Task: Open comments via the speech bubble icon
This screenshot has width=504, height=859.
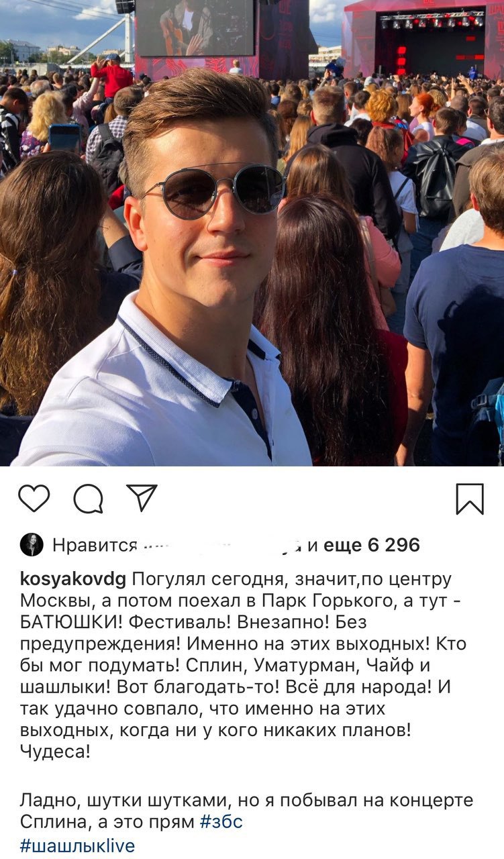Action: 89,499
